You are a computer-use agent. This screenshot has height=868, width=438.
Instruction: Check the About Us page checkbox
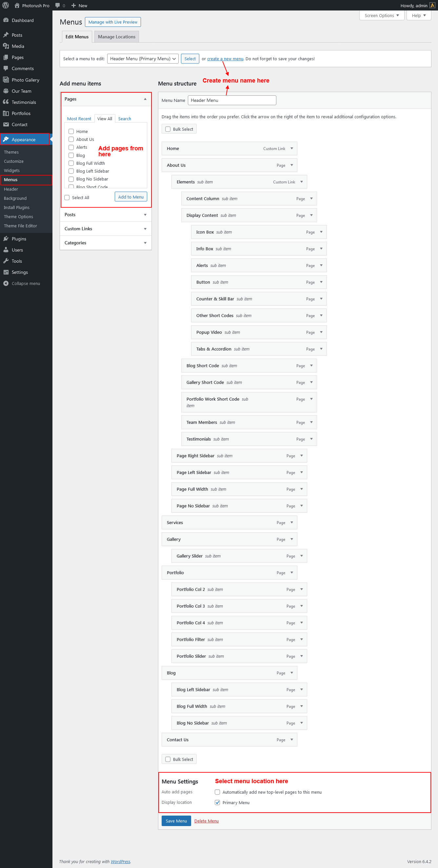(x=71, y=139)
